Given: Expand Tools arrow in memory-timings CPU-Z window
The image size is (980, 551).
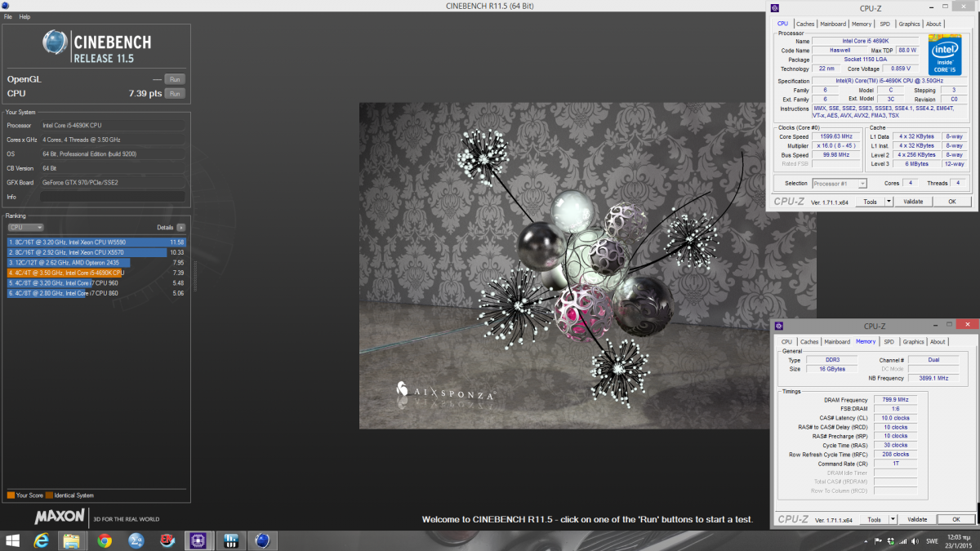Looking at the screenshot, I should (x=893, y=519).
